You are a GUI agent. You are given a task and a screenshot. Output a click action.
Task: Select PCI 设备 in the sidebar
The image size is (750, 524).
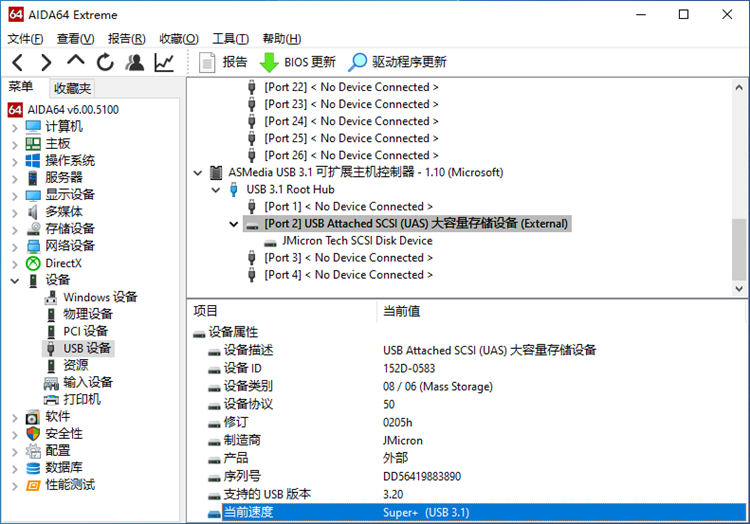coord(86,331)
